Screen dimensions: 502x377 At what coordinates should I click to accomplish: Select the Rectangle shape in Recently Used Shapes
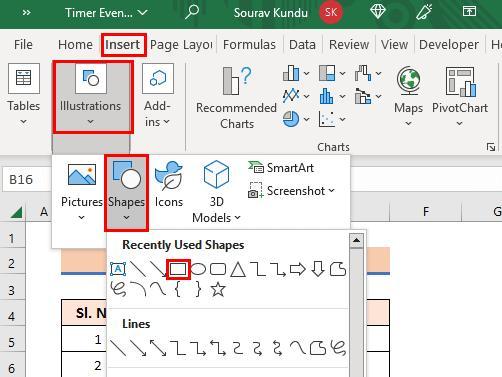pyautogui.click(x=178, y=269)
